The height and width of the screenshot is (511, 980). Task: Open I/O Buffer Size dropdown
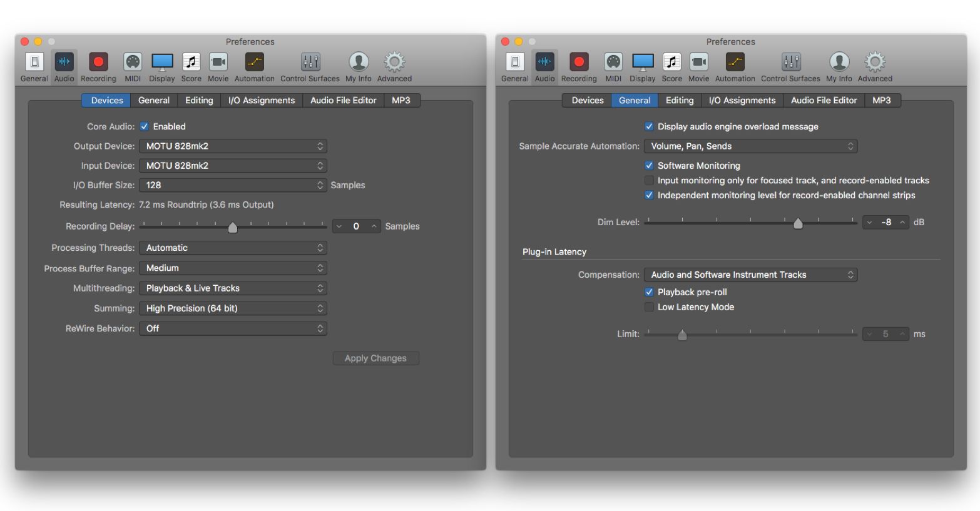tap(233, 185)
